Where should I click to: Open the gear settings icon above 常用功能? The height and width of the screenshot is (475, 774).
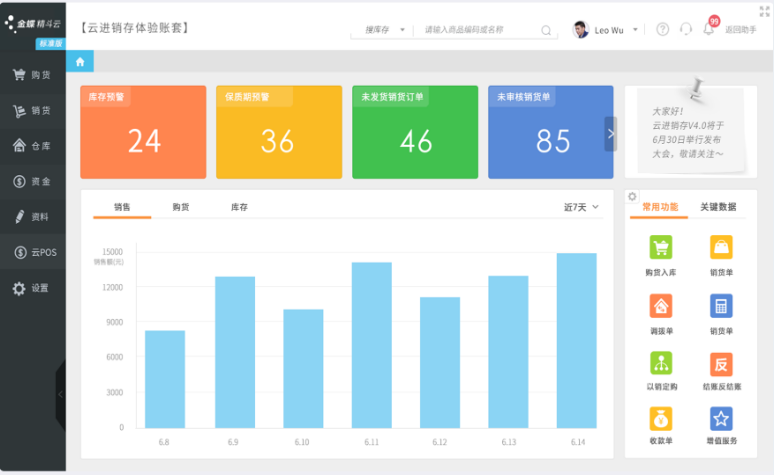click(x=632, y=197)
